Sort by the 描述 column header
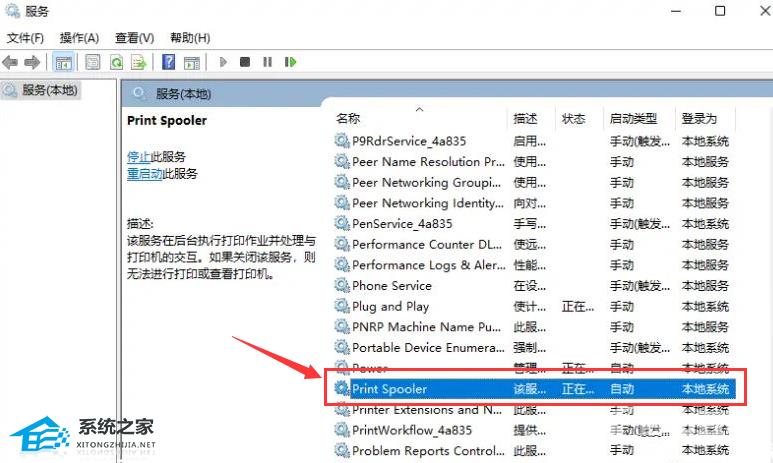Image resolution: width=773 pixels, height=463 pixels. [525, 119]
